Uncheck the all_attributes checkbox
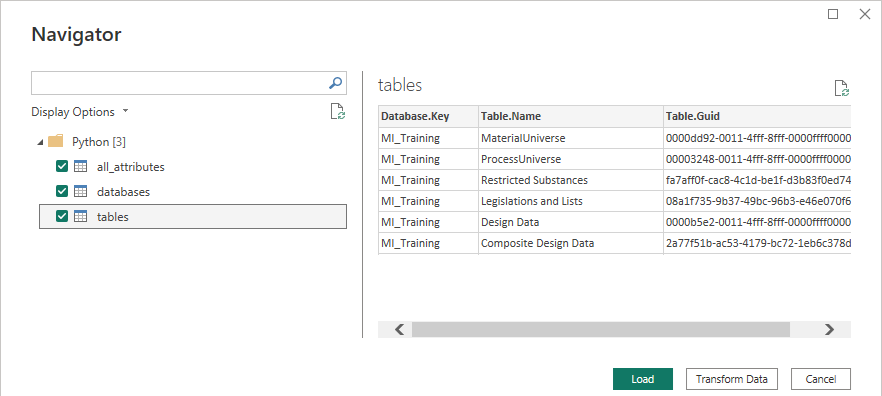Image resolution: width=882 pixels, height=396 pixels. pos(62,166)
